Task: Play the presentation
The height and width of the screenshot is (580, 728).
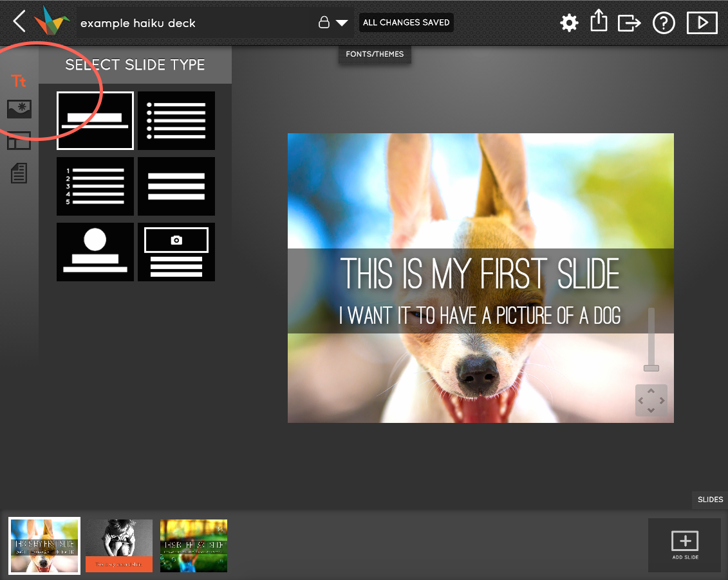Action: [x=702, y=23]
